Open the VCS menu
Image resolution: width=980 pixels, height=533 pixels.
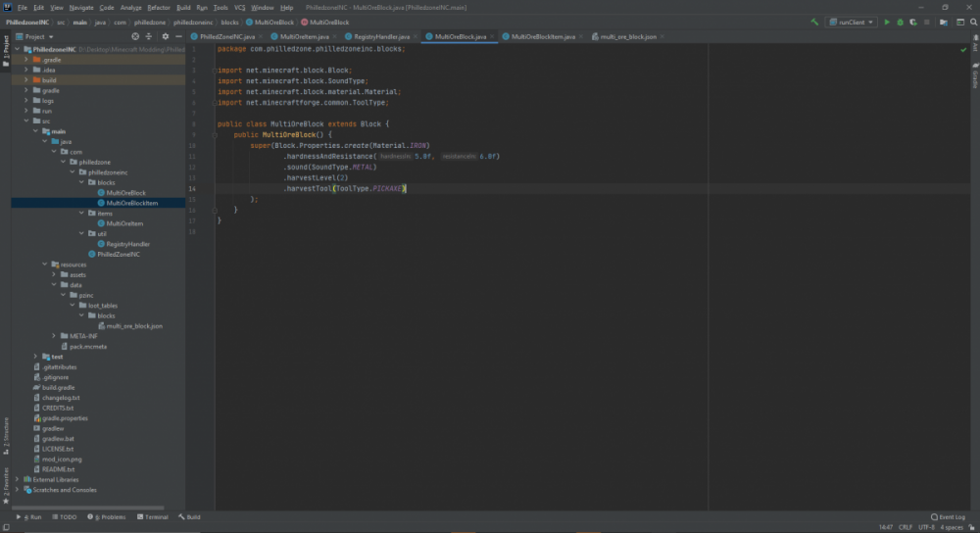point(239,8)
